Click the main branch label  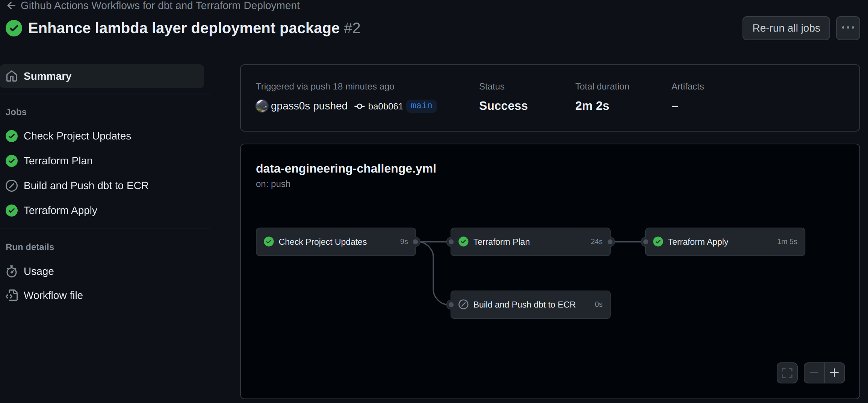(x=422, y=106)
